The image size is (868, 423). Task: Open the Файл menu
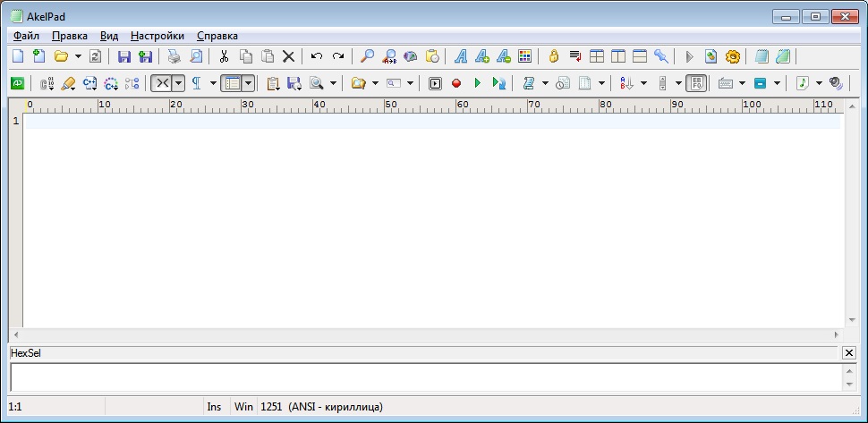click(x=26, y=36)
